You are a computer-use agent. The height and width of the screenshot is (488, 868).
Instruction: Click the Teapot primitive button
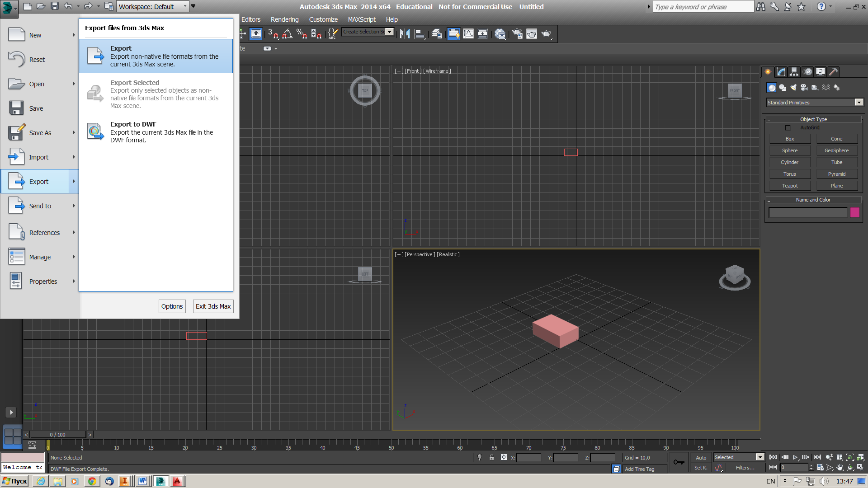pyautogui.click(x=789, y=186)
